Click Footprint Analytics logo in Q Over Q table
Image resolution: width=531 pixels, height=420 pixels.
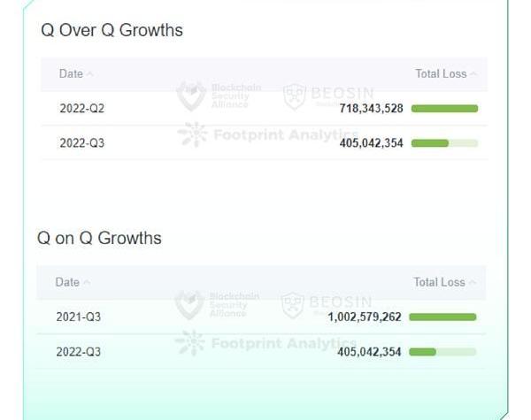click(191, 134)
